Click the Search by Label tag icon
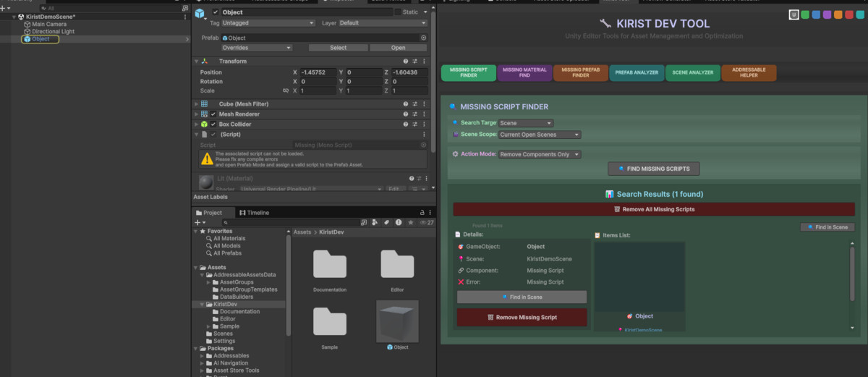The width and height of the screenshot is (868, 377). click(386, 222)
